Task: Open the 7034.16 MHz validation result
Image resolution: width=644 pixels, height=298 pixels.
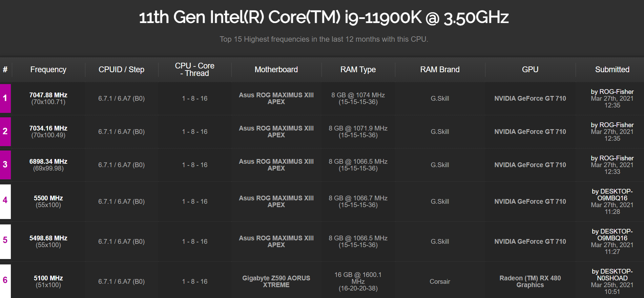Action: point(48,128)
